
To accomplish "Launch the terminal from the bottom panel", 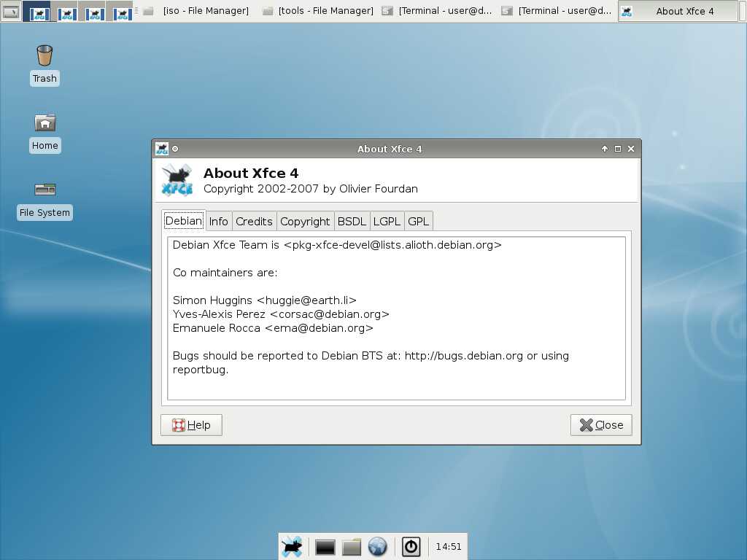I will pos(325,547).
